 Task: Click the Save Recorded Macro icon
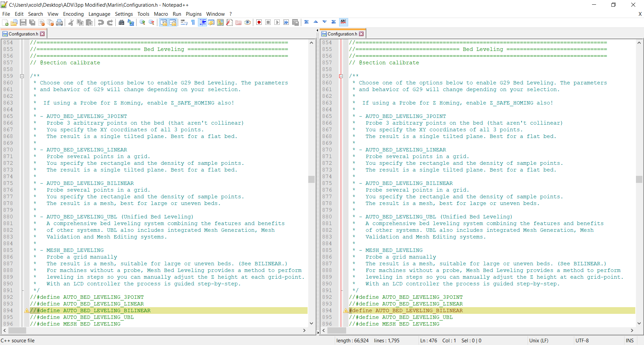click(295, 22)
